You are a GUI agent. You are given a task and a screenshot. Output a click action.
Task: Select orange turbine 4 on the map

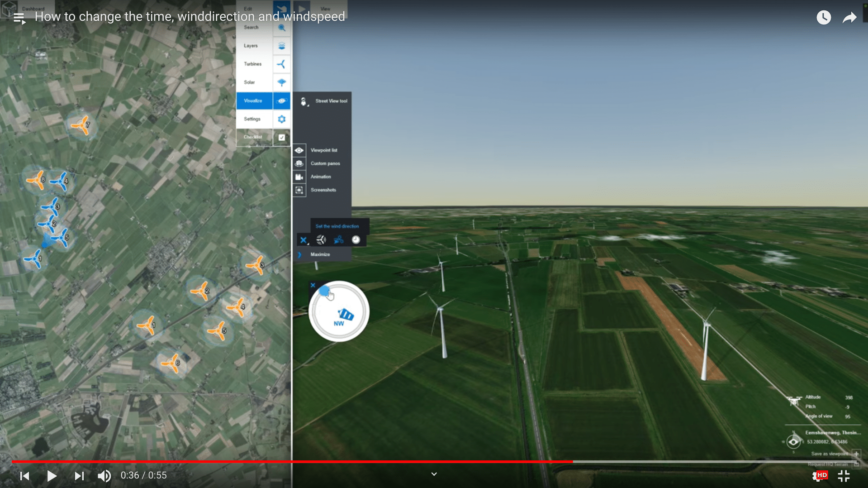[x=236, y=307]
